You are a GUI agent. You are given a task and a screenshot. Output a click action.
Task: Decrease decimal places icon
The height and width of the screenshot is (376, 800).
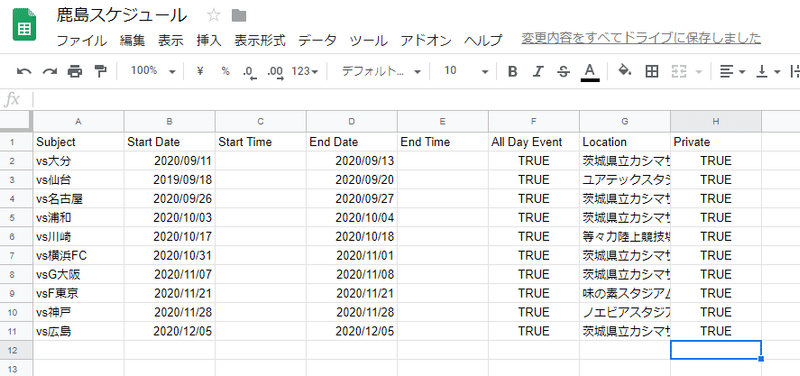(x=249, y=72)
